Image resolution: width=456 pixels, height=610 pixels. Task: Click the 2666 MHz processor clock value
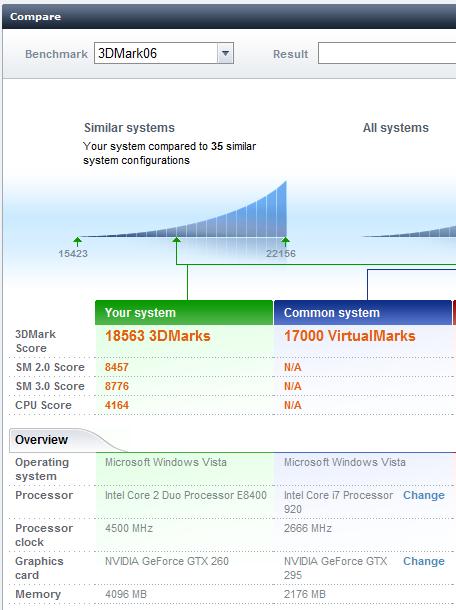click(308, 528)
